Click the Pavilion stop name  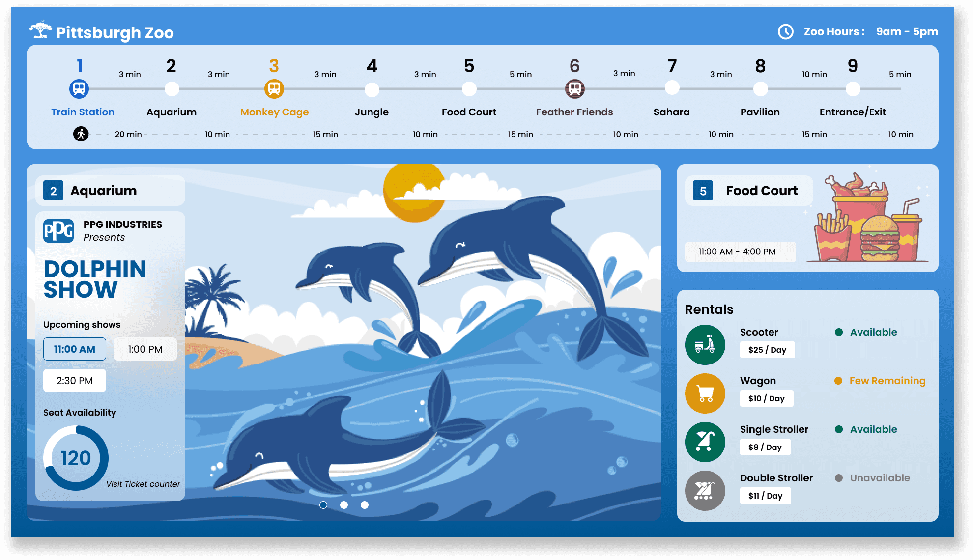click(x=760, y=112)
